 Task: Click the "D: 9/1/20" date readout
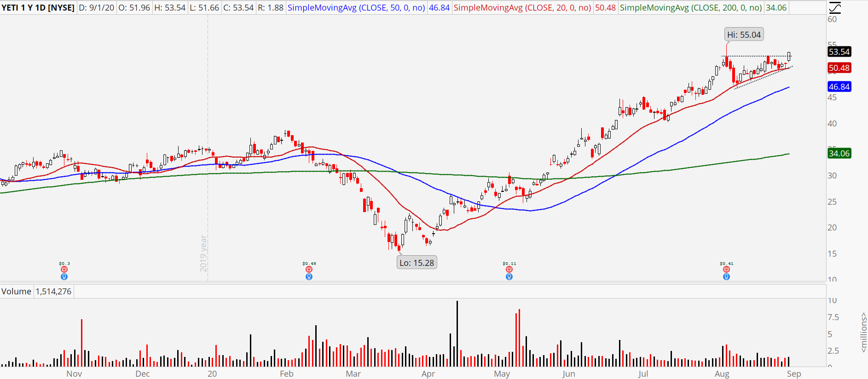pyautogui.click(x=97, y=8)
